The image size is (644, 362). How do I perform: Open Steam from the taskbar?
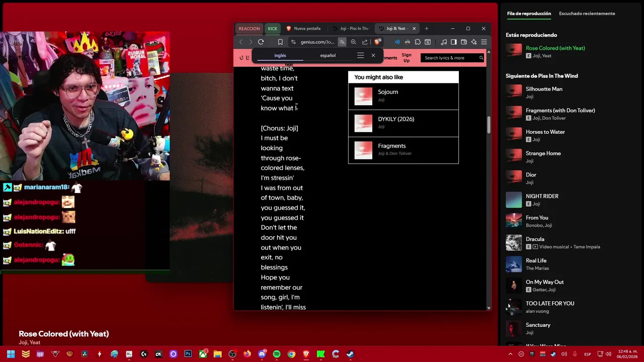350,354
